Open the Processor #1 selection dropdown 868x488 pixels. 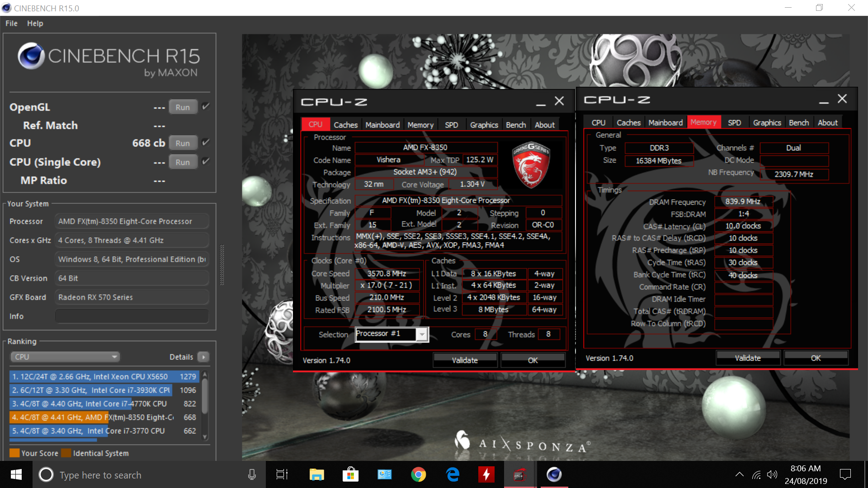[392, 334]
